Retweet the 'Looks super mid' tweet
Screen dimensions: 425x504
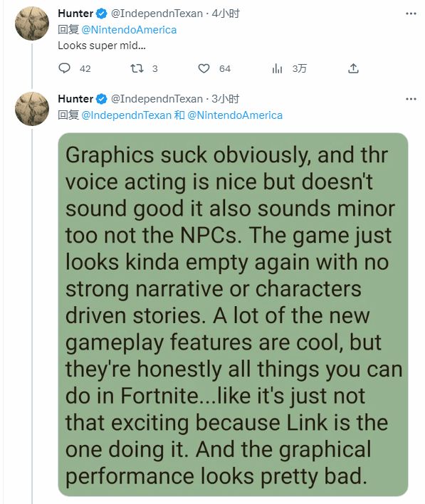pyautogui.click(x=137, y=68)
